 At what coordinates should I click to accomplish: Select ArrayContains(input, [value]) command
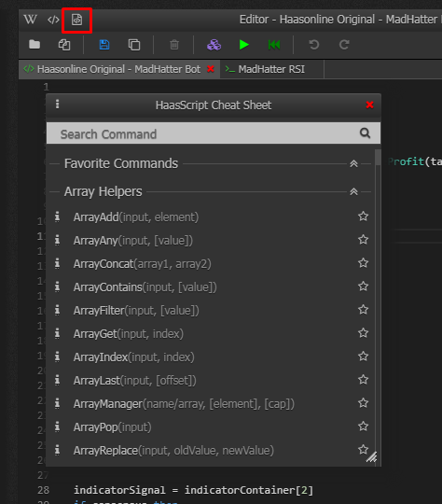(145, 287)
